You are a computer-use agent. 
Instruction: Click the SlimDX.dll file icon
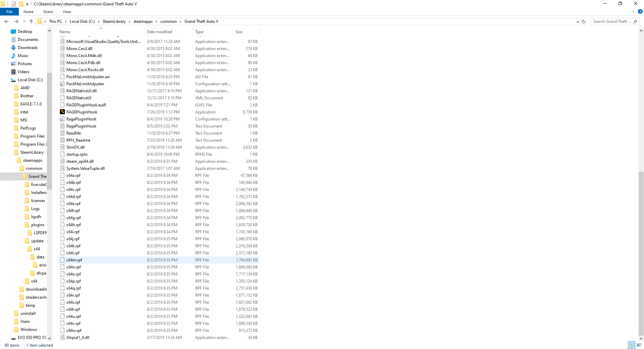[x=62, y=147]
